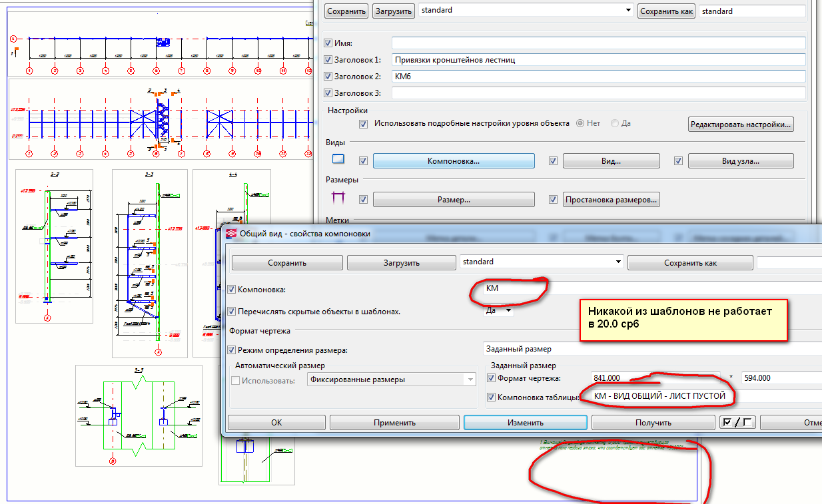Open the Простановка размеров... settings
The height and width of the screenshot is (504, 822).
612,199
